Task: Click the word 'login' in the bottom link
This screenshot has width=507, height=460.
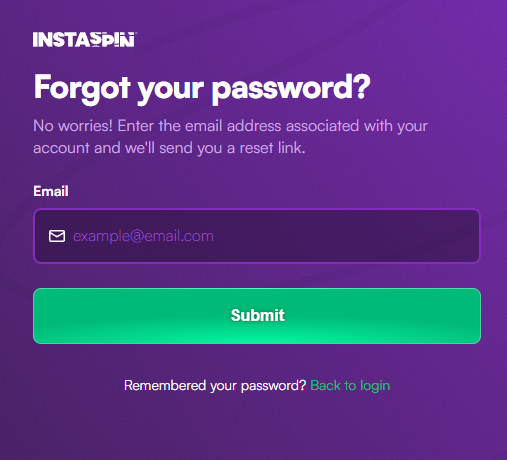Action: pyautogui.click(x=375, y=386)
